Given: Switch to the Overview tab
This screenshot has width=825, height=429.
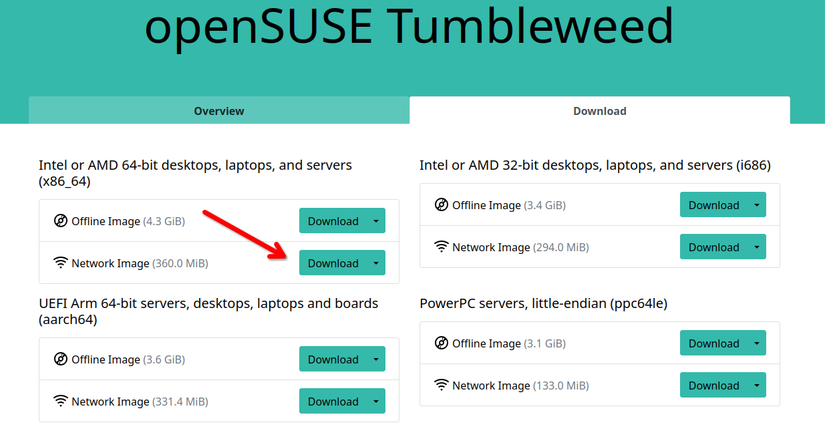Looking at the screenshot, I should (219, 111).
